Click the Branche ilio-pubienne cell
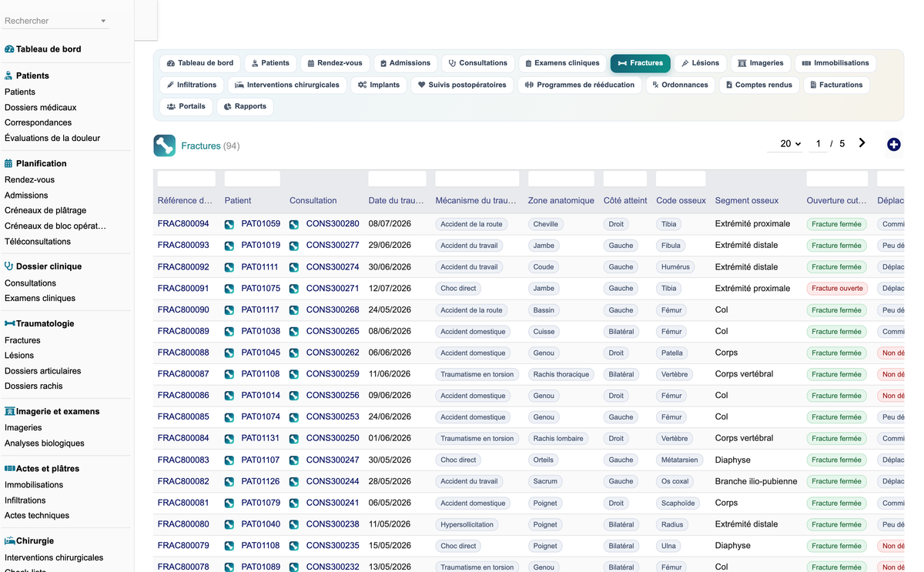The height and width of the screenshot is (572, 924). [x=756, y=482]
